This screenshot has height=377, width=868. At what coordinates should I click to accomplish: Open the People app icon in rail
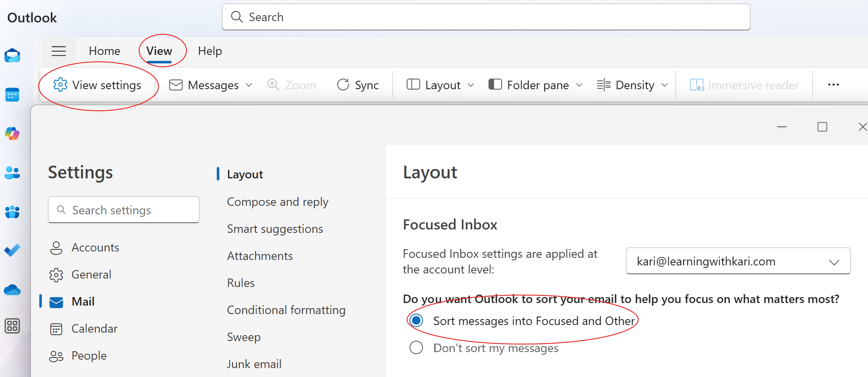12,173
